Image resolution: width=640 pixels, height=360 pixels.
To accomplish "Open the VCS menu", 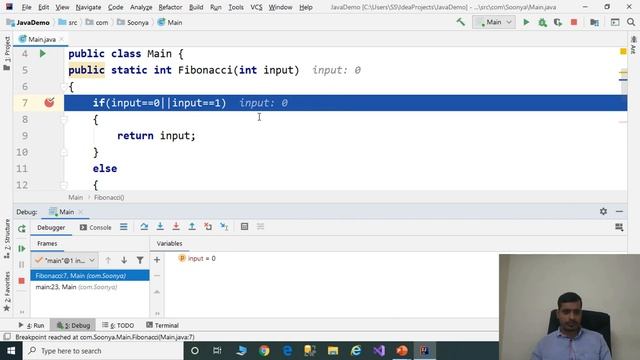I will (x=256, y=7).
